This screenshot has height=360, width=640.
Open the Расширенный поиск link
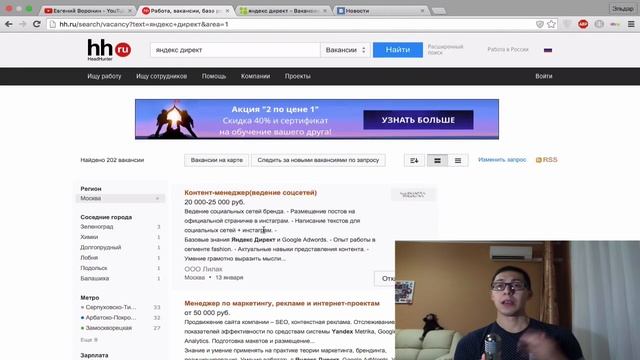pyautogui.click(x=445, y=49)
